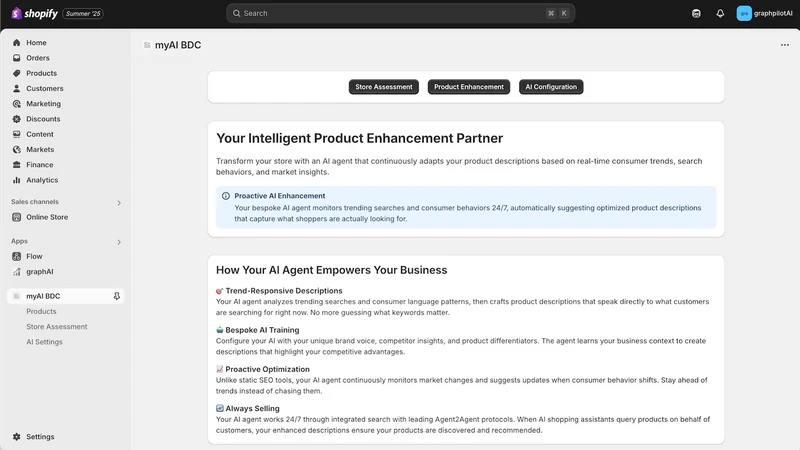Open notifications bell

point(720,13)
